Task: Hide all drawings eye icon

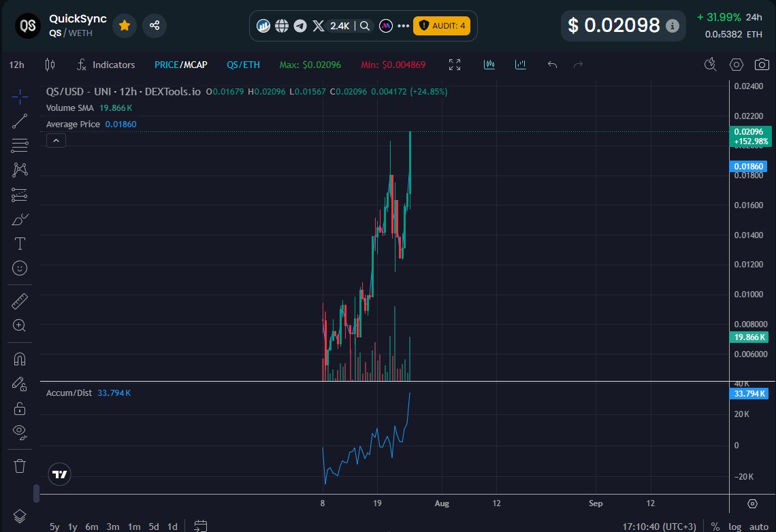Action: (x=20, y=433)
